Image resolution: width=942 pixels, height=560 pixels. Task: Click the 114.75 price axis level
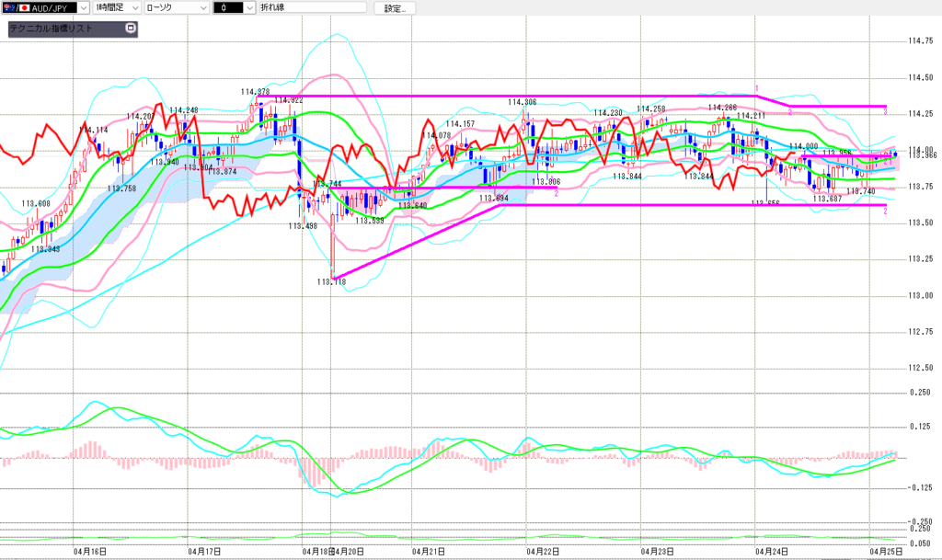pyautogui.click(x=920, y=41)
